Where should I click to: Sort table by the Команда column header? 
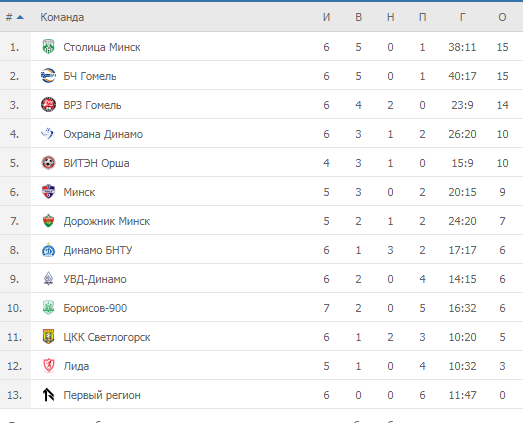coord(62,17)
